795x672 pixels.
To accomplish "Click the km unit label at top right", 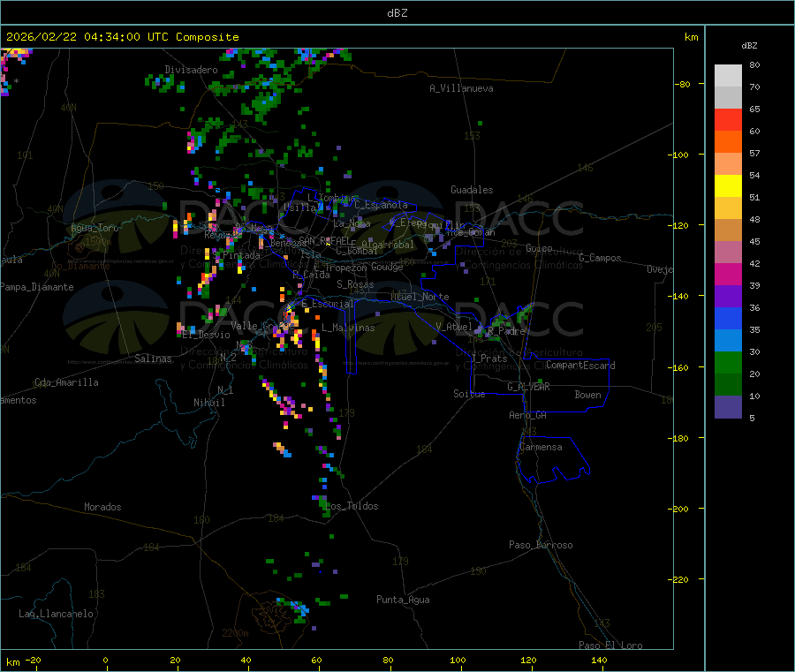I will coord(691,37).
